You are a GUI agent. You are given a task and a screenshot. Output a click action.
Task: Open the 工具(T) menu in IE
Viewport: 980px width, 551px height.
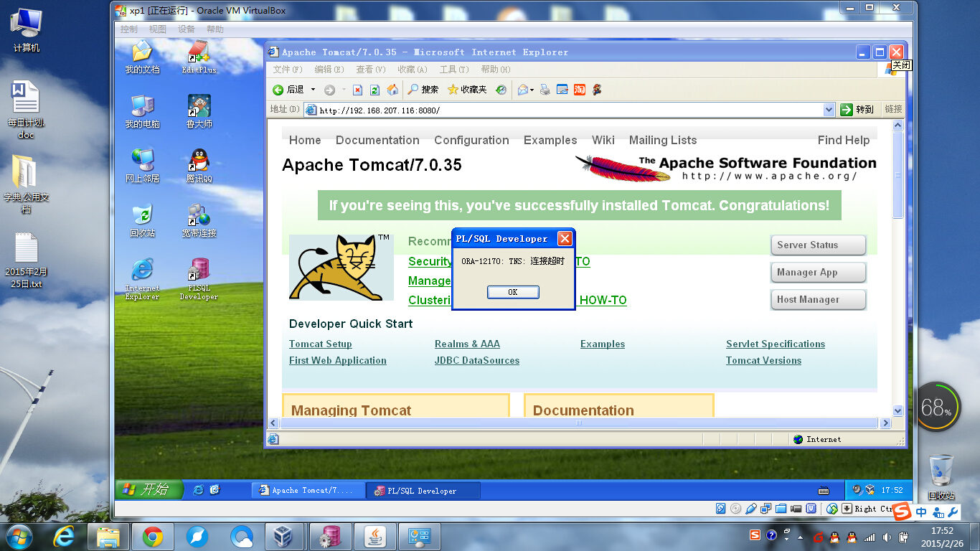(454, 70)
